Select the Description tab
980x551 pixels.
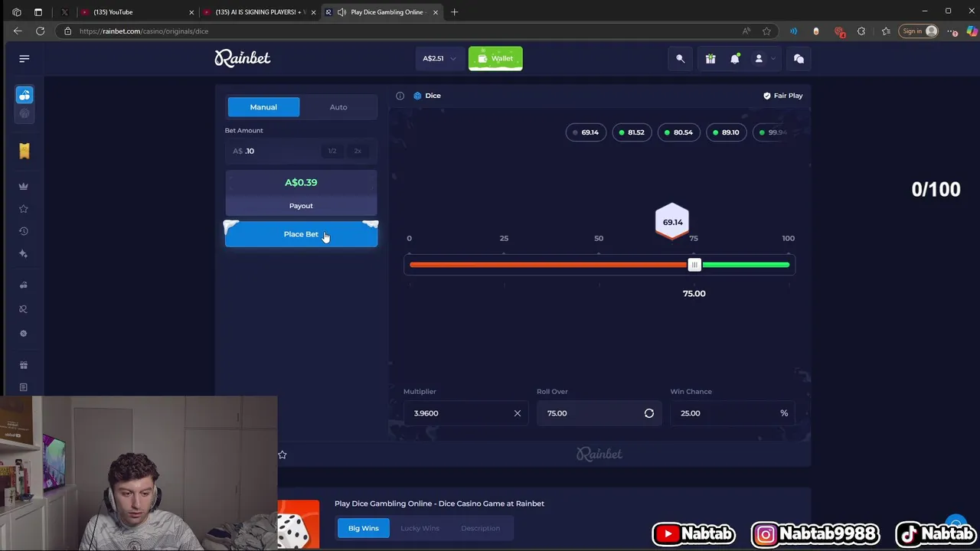click(481, 528)
